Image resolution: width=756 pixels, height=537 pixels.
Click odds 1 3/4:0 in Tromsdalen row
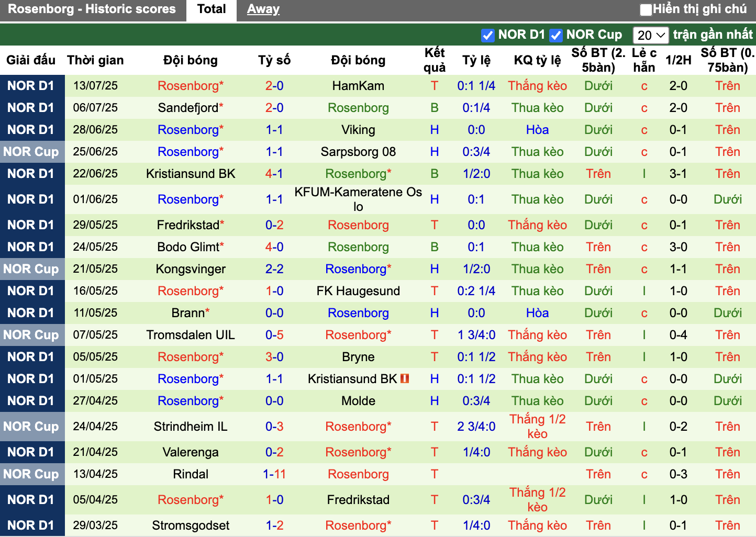pos(476,335)
